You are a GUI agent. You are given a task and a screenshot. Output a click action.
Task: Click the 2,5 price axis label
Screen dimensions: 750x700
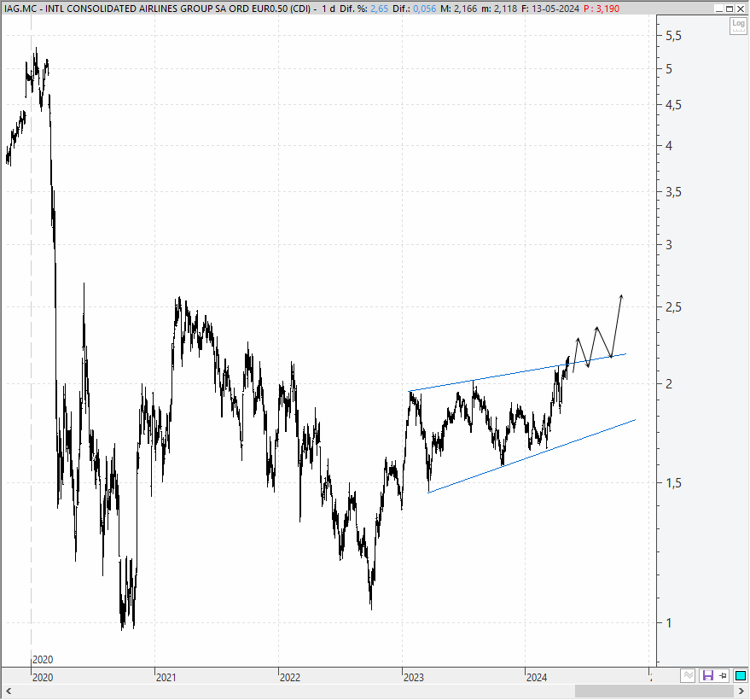click(673, 307)
